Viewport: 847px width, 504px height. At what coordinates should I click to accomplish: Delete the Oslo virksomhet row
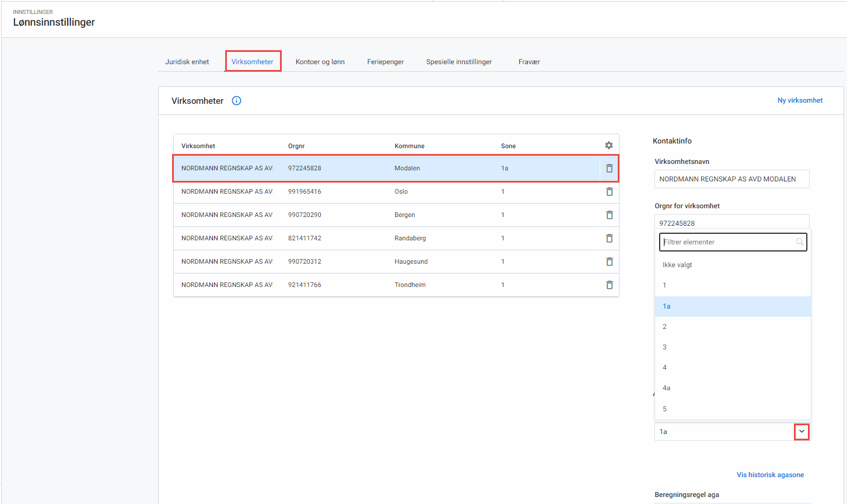[609, 192]
